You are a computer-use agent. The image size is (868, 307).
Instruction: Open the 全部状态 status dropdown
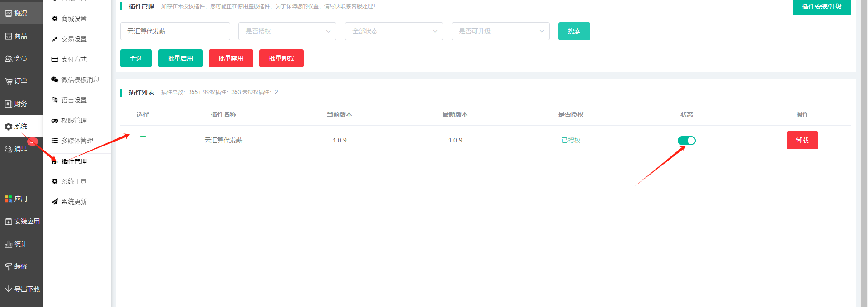coord(394,31)
